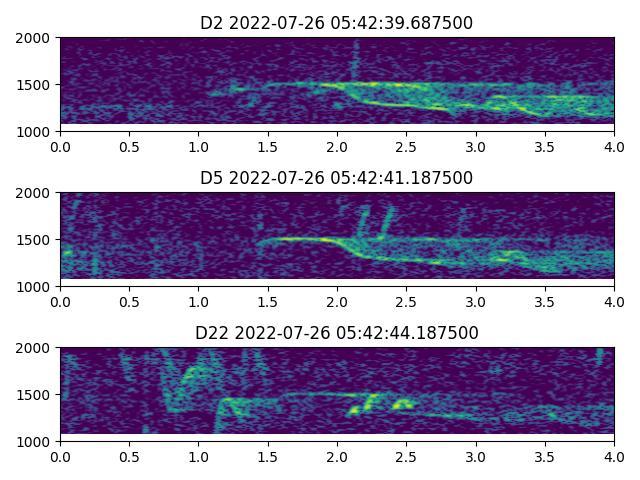Click the 1.5 x-axis tick under D22 plot

268,457
